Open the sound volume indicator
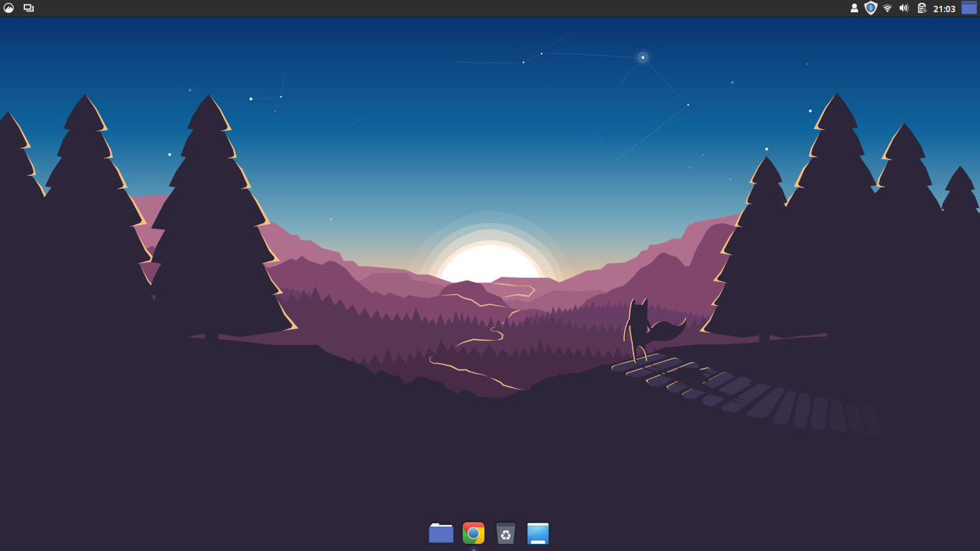This screenshot has width=980, height=551. click(904, 9)
